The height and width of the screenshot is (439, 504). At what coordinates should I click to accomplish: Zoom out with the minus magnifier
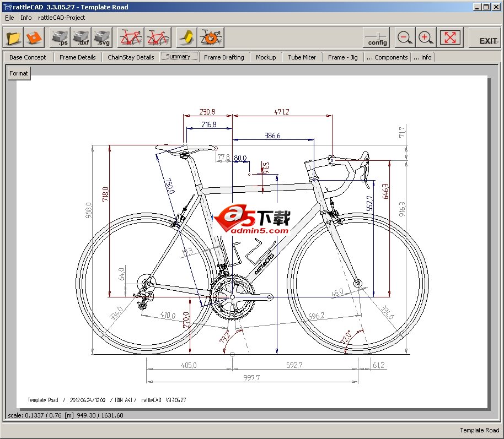pos(405,38)
